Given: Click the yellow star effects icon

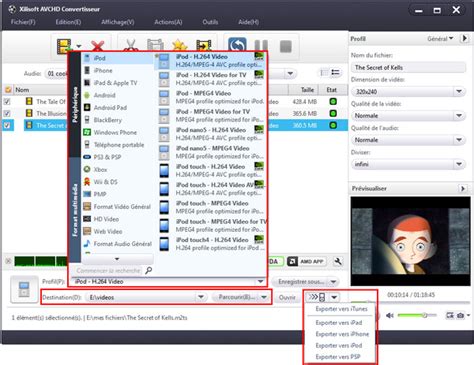Looking at the screenshot, I should (x=179, y=45).
